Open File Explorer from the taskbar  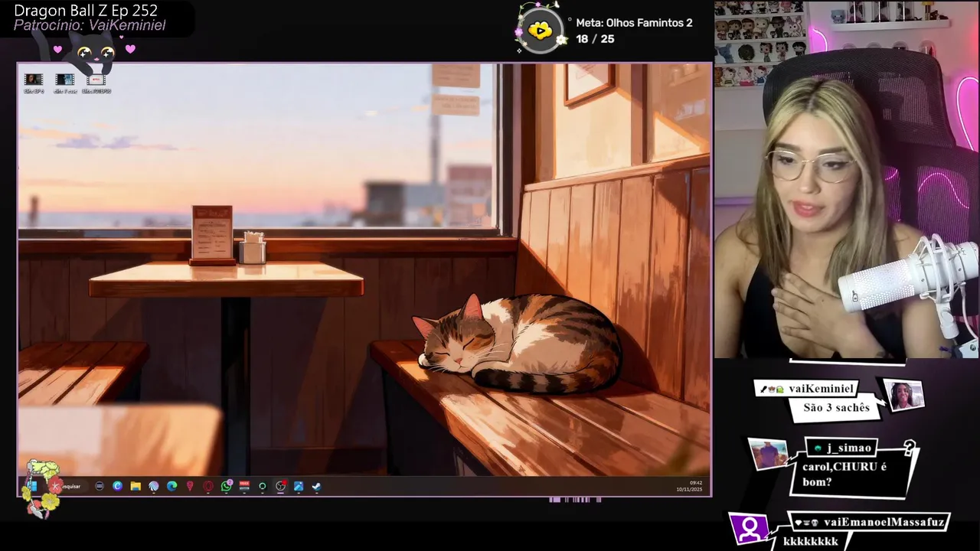coord(136,486)
